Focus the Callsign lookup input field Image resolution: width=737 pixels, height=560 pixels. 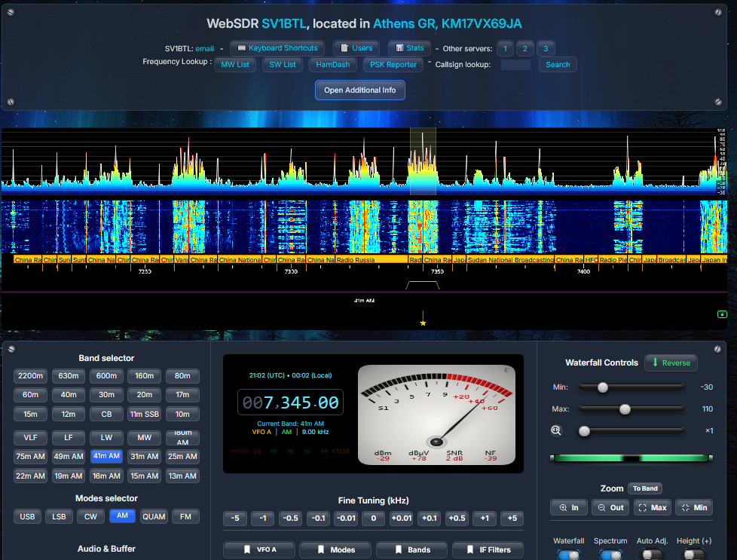tap(515, 64)
